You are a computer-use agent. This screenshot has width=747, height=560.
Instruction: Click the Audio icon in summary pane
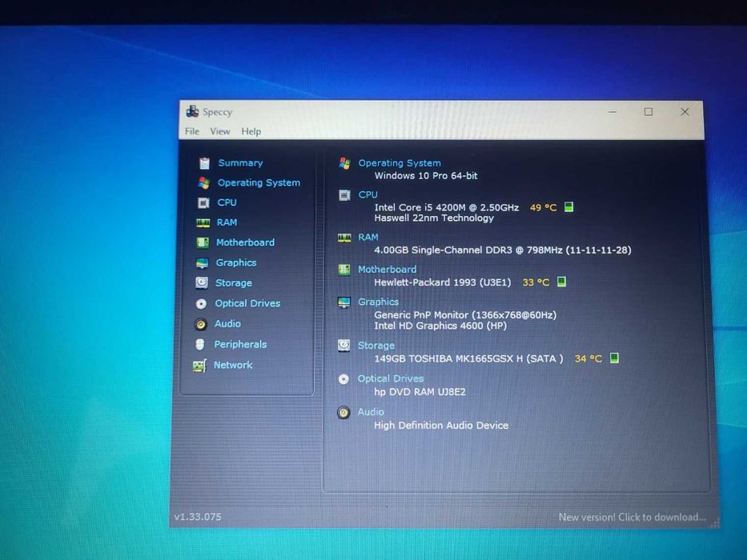pyautogui.click(x=343, y=412)
